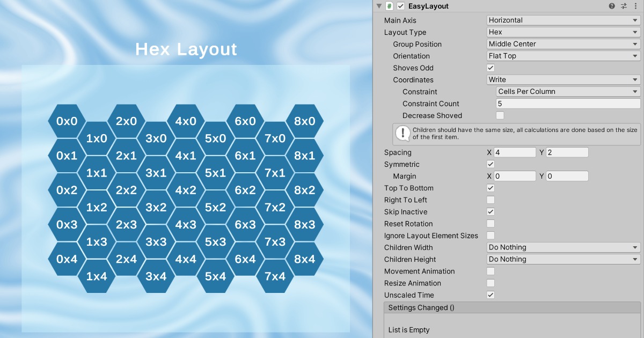This screenshot has height=338, width=644.
Task: Select the Constraint Count input field
Action: click(x=568, y=103)
